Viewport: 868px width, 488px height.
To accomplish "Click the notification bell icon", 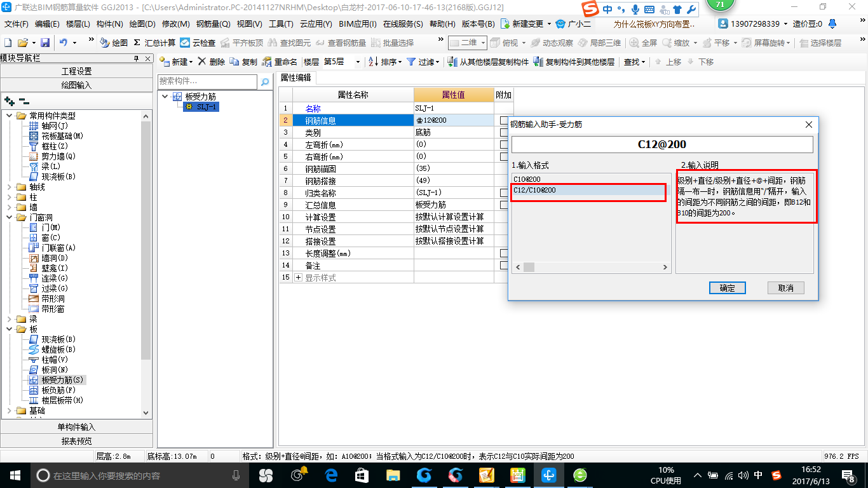I will coord(832,24).
